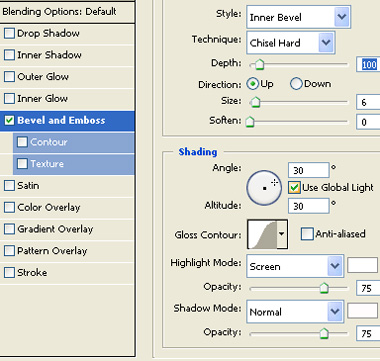Click the Shadow Opacity value field
Screen dimensions: 380x361
click(x=368, y=333)
